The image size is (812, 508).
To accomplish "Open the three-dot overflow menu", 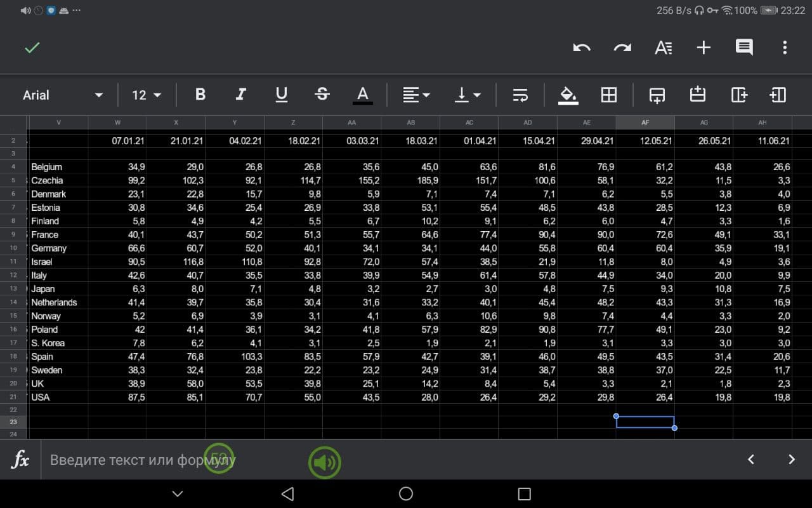I will 785,48.
